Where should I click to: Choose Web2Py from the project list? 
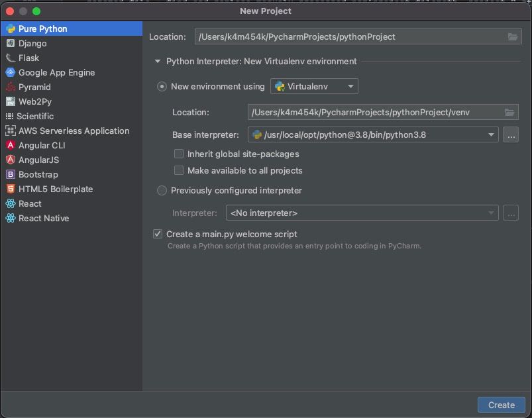(72, 102)
